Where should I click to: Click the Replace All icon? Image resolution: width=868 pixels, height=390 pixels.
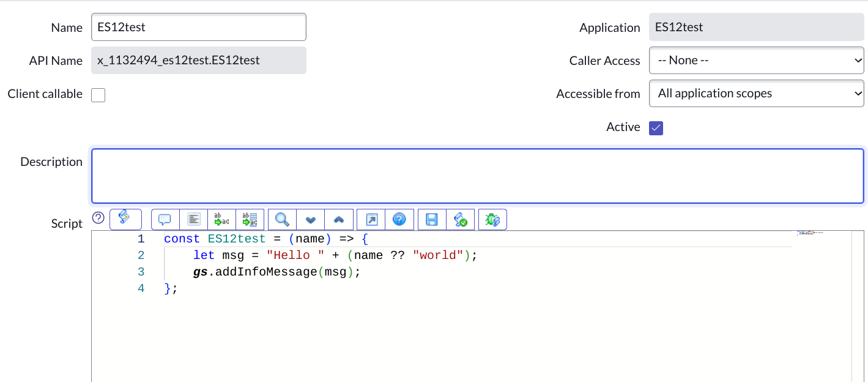[x=249, y=219]
